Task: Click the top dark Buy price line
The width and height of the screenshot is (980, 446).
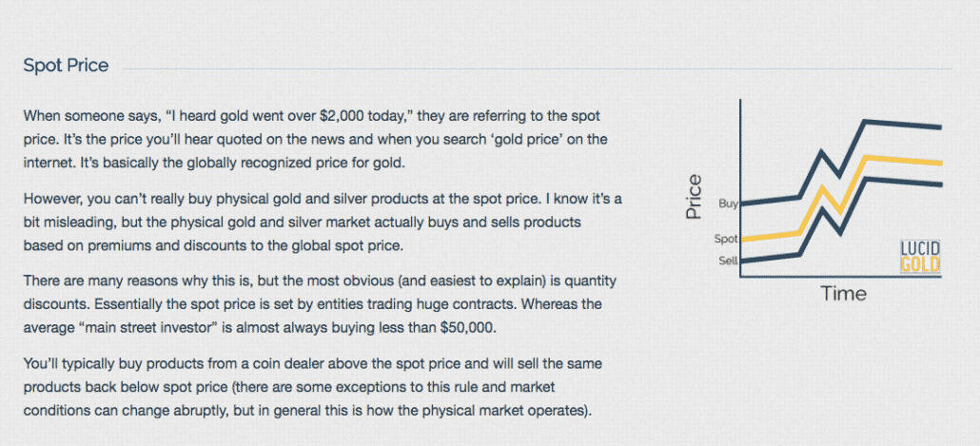Action: pyautogui.click(x=904, y=124)
